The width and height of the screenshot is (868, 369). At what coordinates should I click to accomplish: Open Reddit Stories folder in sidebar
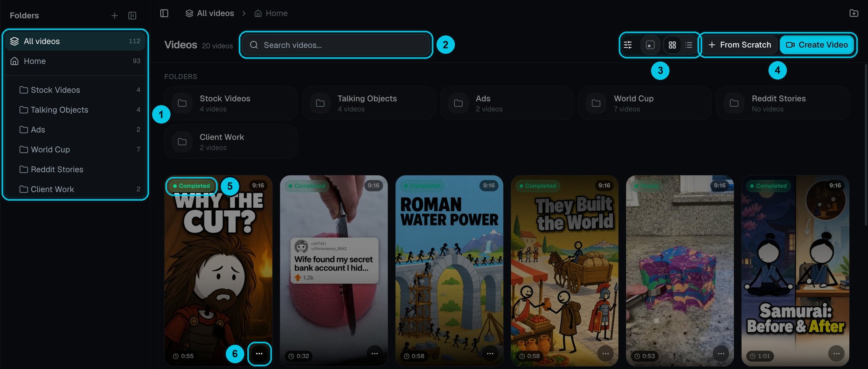point(79,170)
